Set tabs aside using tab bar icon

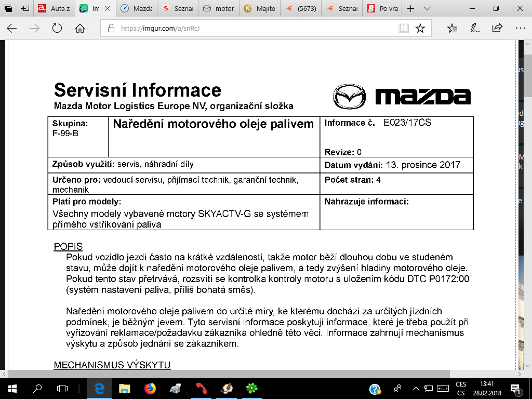click(x=25, y=9)
